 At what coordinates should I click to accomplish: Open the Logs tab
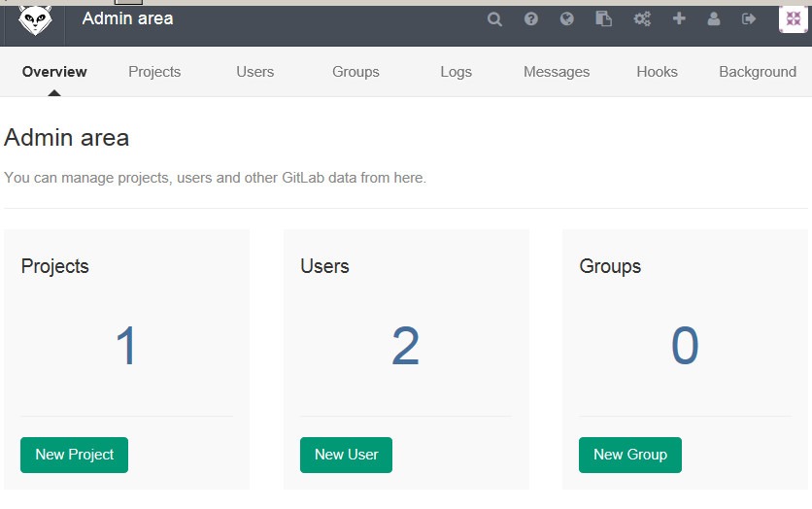click(456, 72)
